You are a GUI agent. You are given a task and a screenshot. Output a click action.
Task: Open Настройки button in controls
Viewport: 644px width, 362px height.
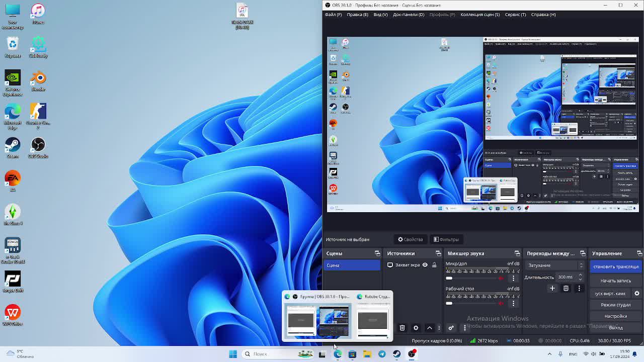click(616, 316)
